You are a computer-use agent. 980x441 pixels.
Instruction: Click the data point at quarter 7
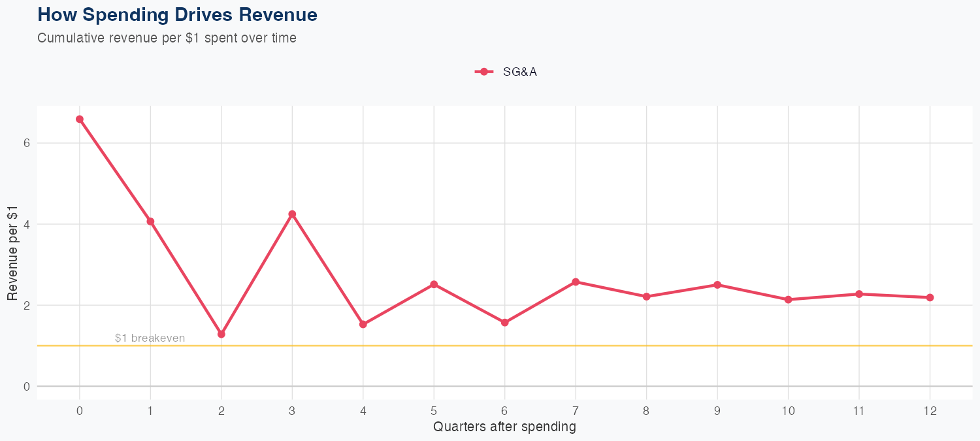576,282
